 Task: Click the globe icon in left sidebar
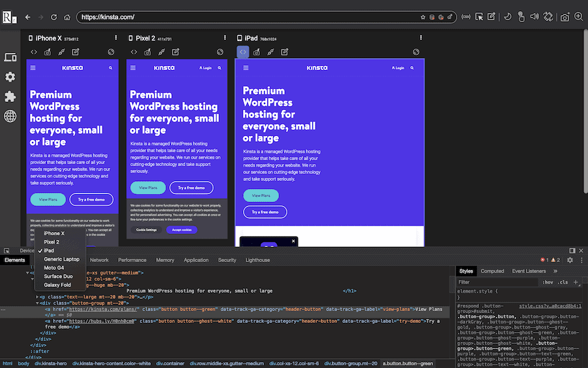[x=10, y=116]
